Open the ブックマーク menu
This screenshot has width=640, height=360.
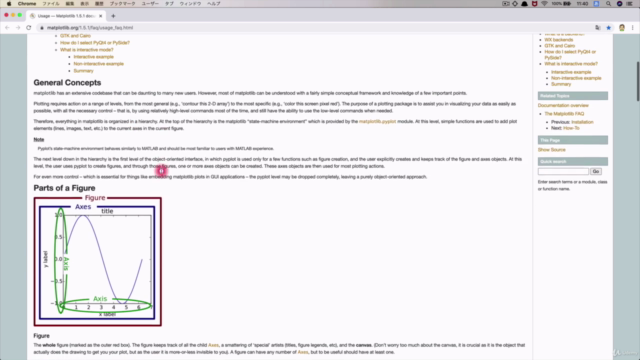coord(122,4)
